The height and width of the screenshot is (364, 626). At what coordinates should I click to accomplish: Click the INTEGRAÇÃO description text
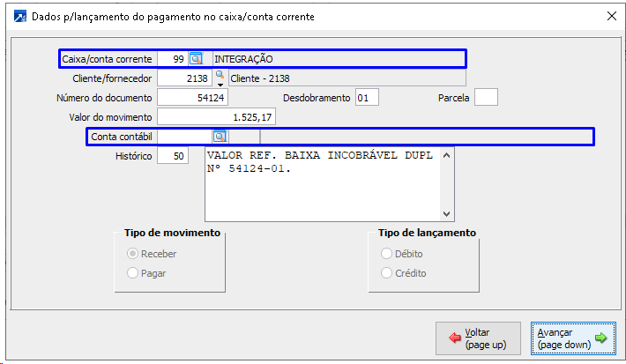[x=243, y=59]
